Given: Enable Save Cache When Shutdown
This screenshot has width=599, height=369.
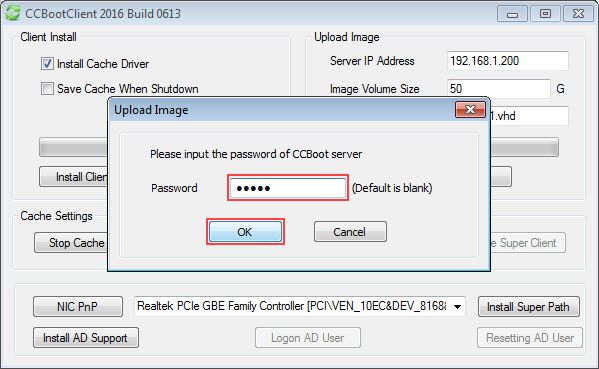Looking at the screenshot, I should click(x=47, y=89).
